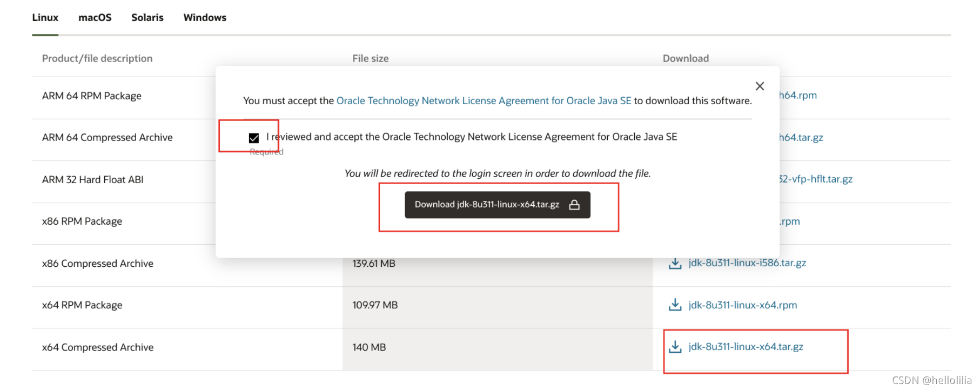Click the 'Download' column header

point(686,58)
